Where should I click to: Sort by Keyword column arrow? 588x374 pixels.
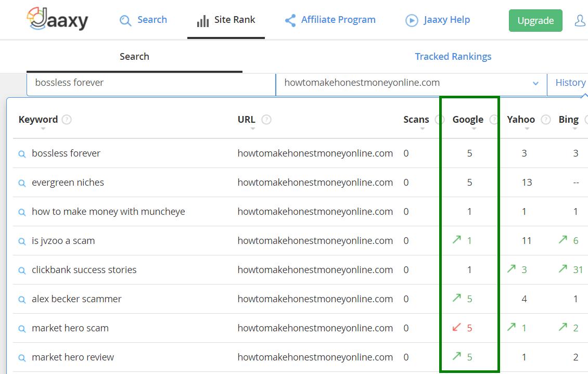click(43, 129)
